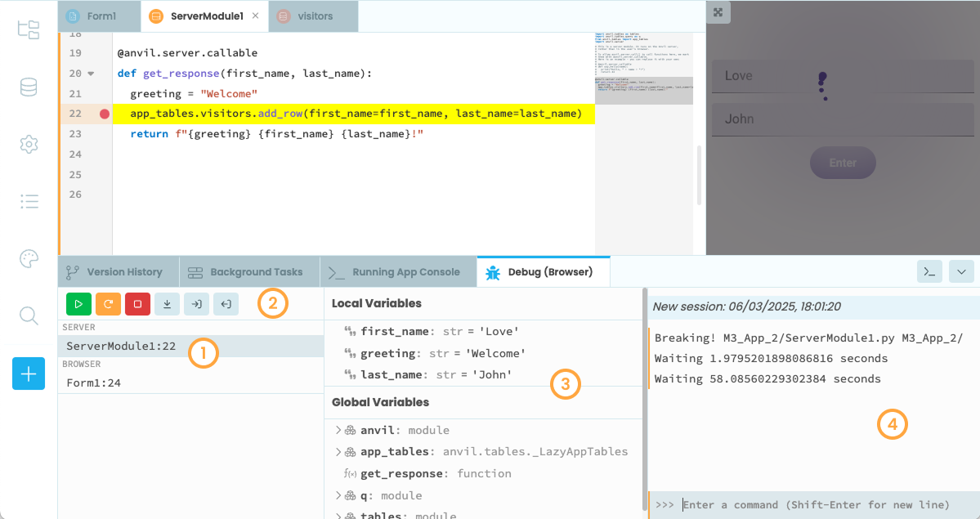Expand the tables module variable
Screen dimensions: 980x519
[x=338, y=515]
